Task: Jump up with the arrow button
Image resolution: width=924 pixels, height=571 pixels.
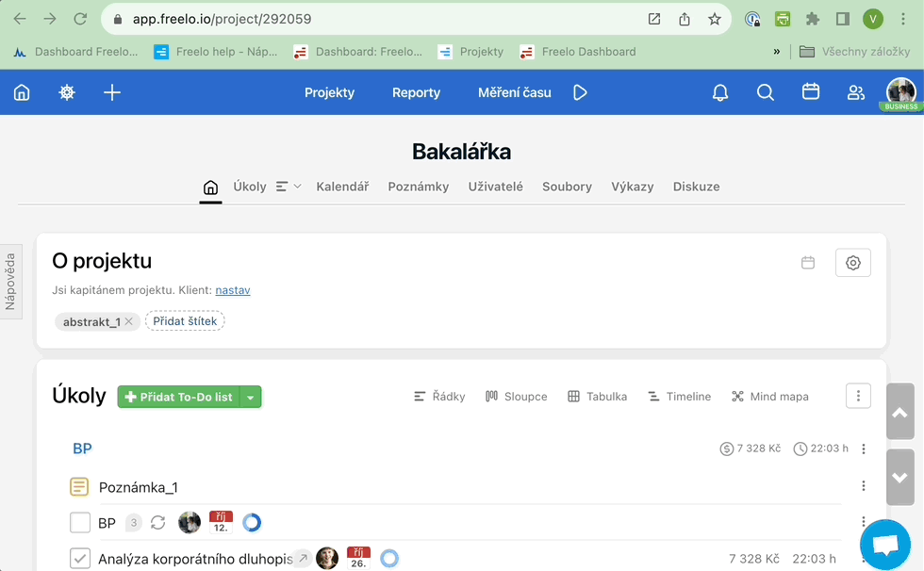Action: [x=899, y=412]
